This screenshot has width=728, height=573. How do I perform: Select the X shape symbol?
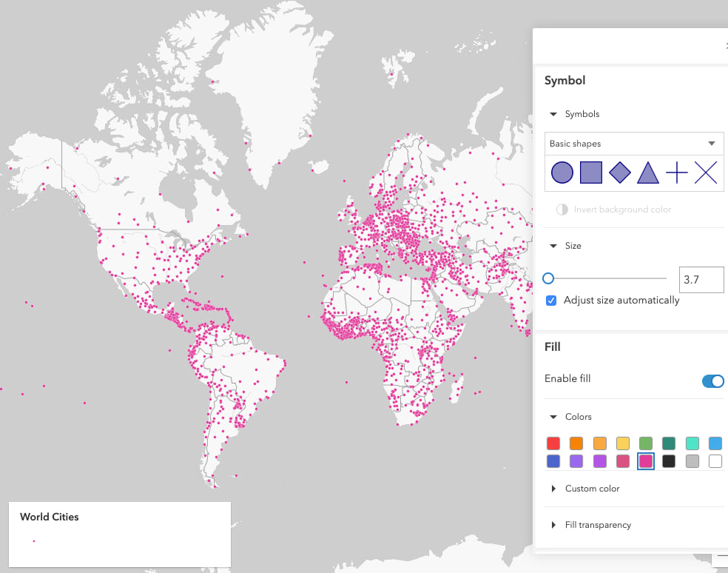point(705,173)
